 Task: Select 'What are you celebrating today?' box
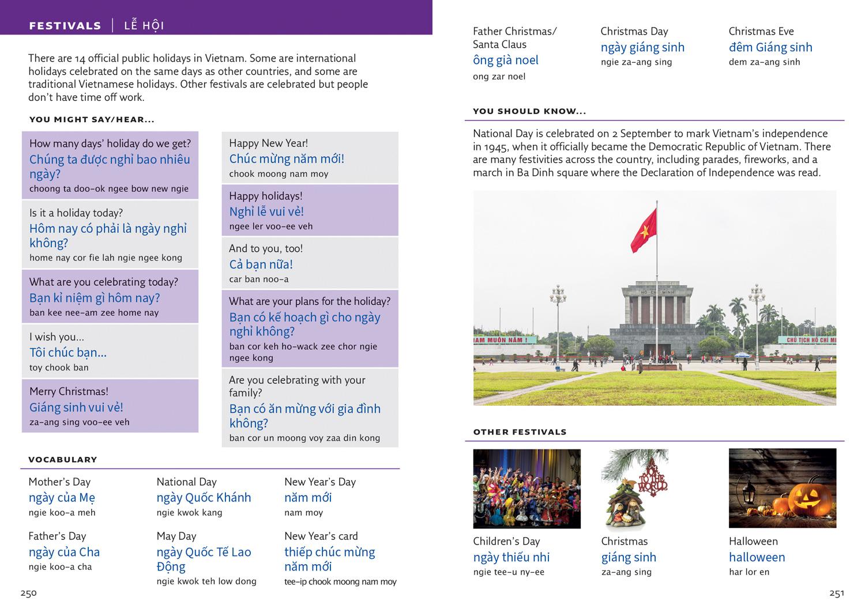click(x=110, y=297)
